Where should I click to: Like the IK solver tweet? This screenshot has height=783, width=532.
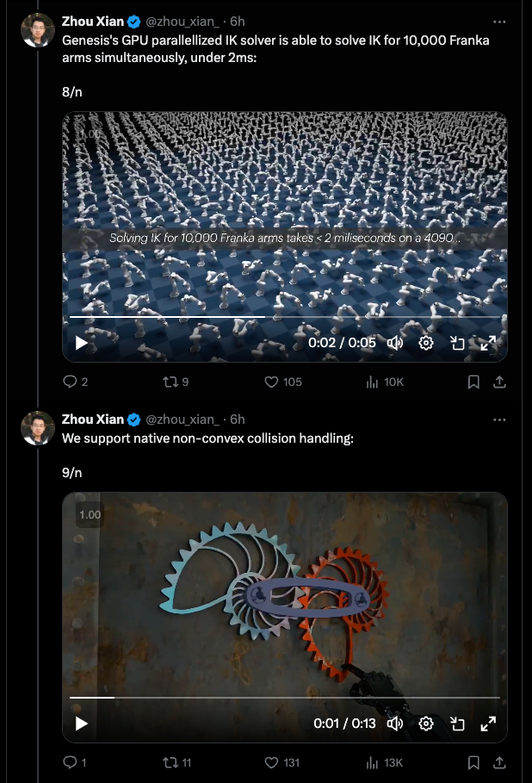[x=271, y=381]
